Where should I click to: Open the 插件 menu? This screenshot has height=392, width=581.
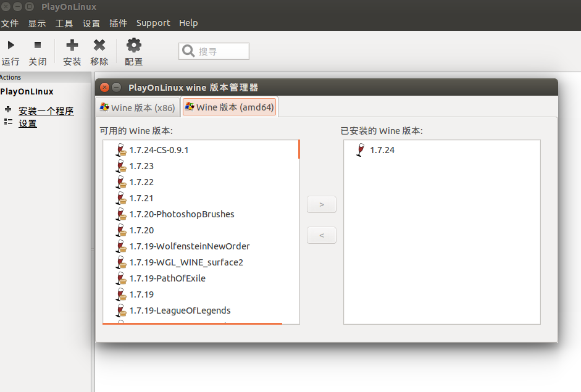coord(118,23)
